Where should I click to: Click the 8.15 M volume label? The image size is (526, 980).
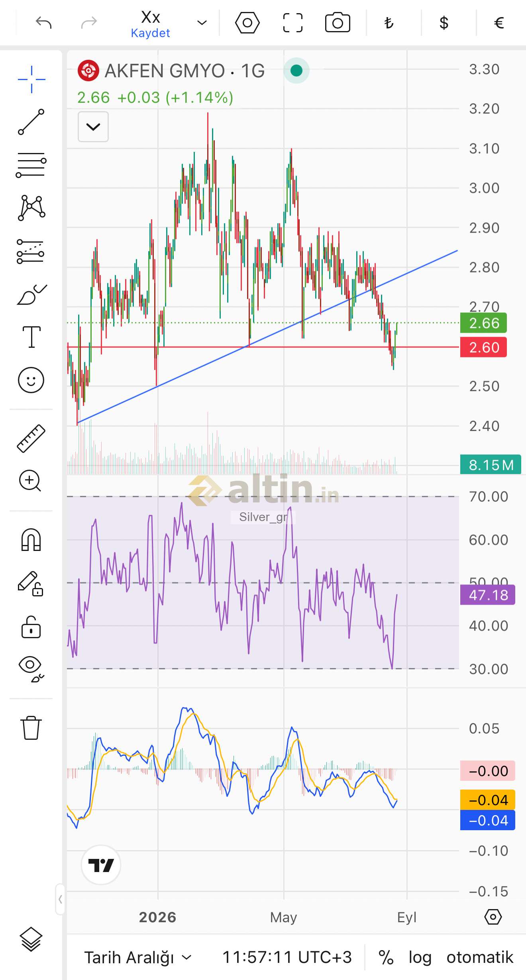(491, 465)
